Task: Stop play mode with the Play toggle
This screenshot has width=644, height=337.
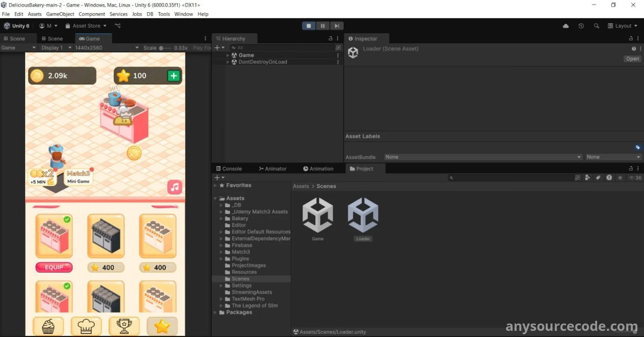Action: coord(309,26)
